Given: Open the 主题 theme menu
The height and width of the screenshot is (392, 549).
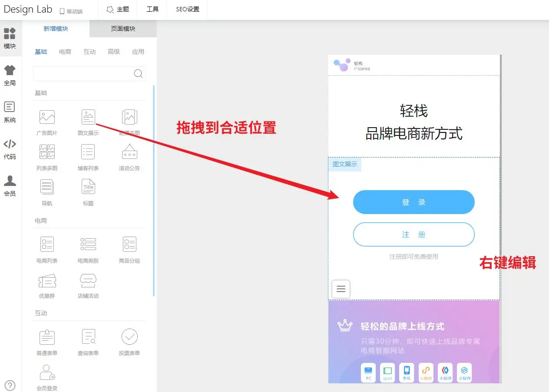Looking at the screenshot, I should [x=118, y=10].
